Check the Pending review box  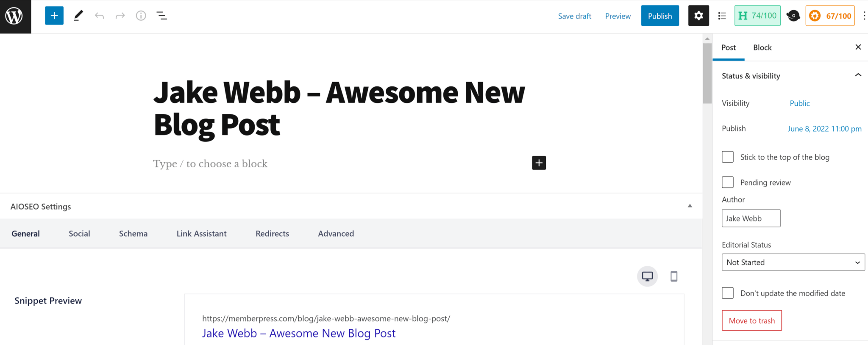[728, 182]
